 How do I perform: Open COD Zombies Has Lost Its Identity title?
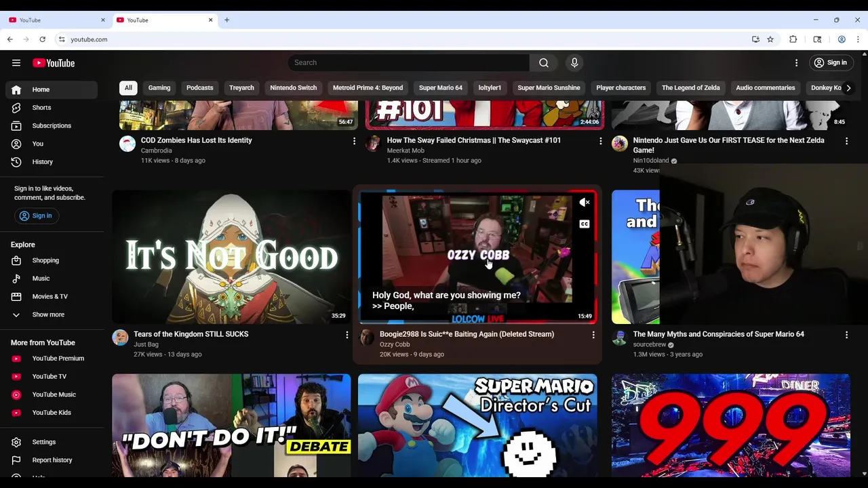(197, 140)
